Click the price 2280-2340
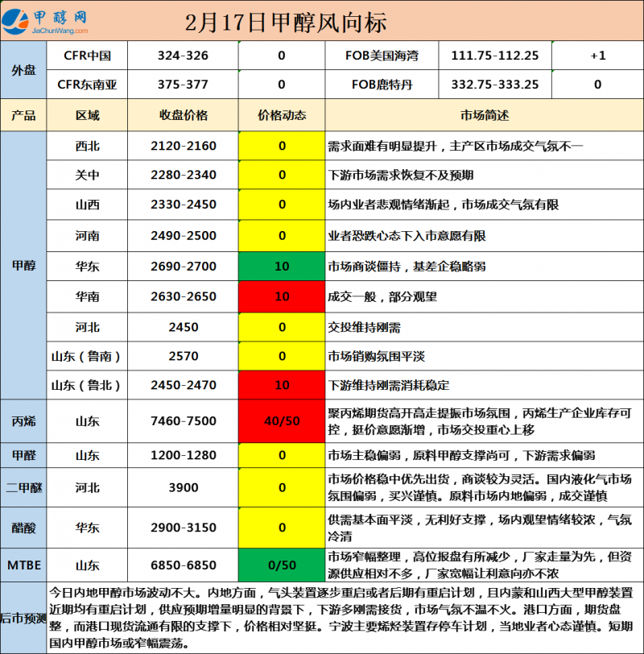Image resolution: width=644 pixels, height=654 pixels. 183,175
